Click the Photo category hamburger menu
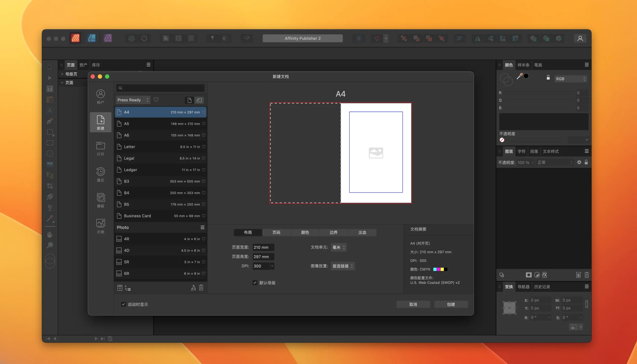637x364 pixels. click(x=202, y=227)
